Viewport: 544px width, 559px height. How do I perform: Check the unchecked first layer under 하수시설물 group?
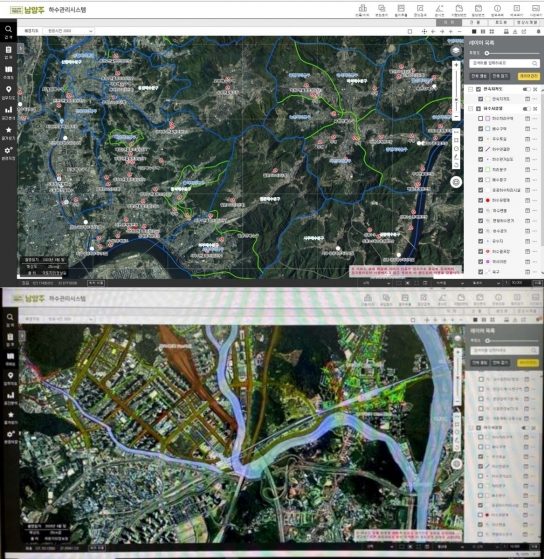point(480,118)
